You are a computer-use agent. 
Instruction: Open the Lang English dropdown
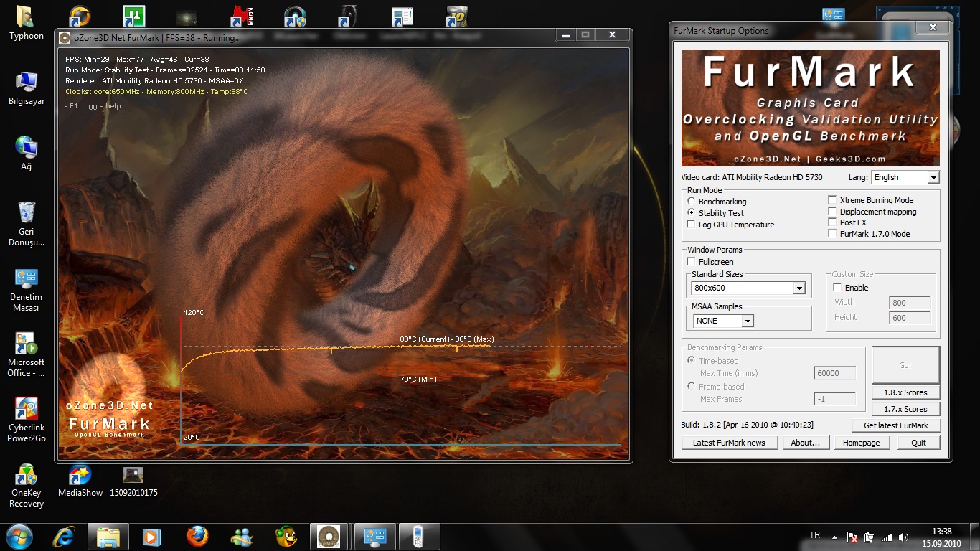tap(905, 177)
